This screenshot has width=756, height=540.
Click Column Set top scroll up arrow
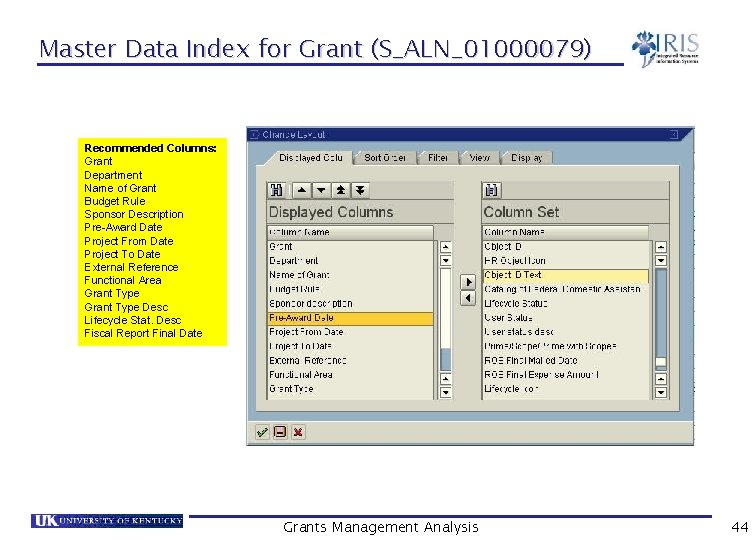point(661,247)
